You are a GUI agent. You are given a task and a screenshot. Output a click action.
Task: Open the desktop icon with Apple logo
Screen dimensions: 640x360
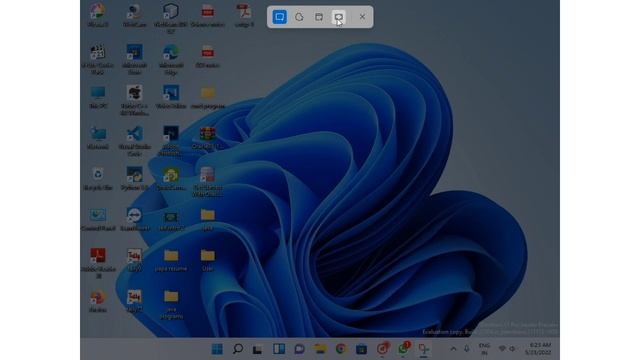click(135, 100)
